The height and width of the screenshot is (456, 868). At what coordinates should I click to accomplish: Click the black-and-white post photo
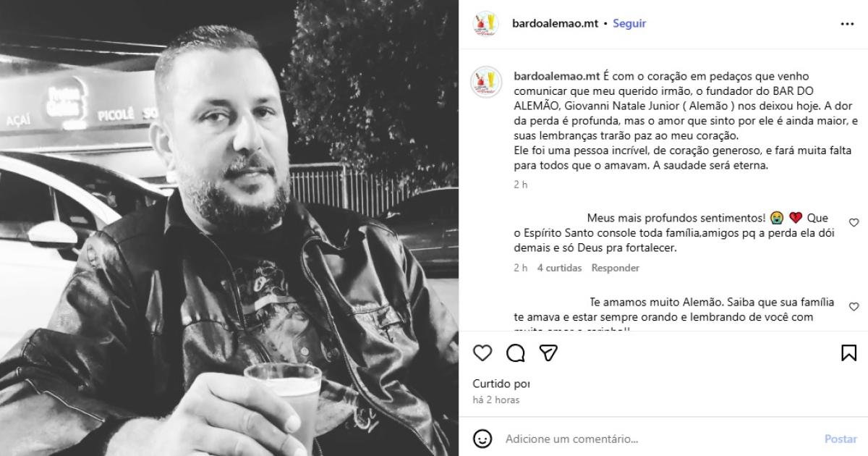(229, 228)
